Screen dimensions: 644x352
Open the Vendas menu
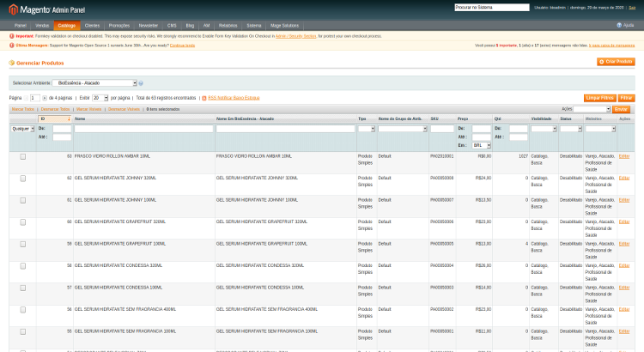42,26
